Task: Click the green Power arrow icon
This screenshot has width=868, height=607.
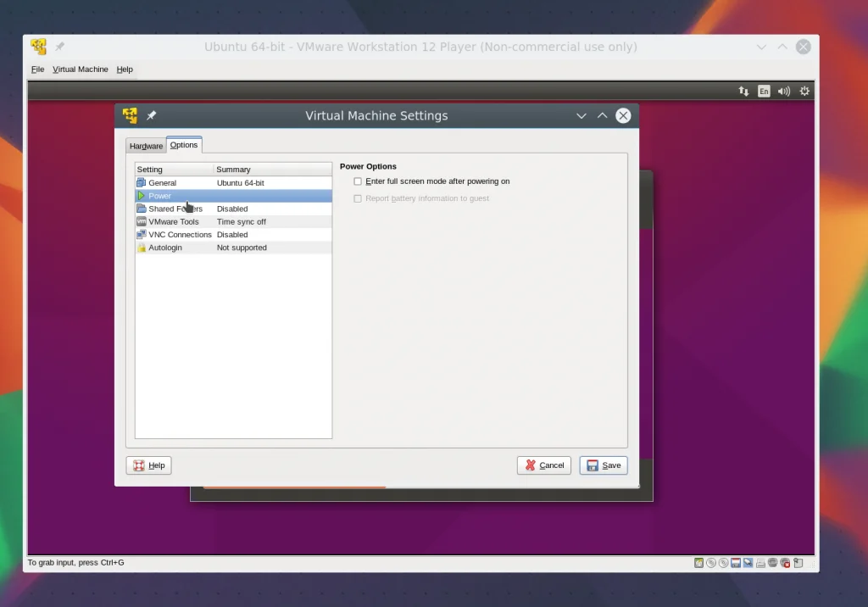Action: (142, 196)
